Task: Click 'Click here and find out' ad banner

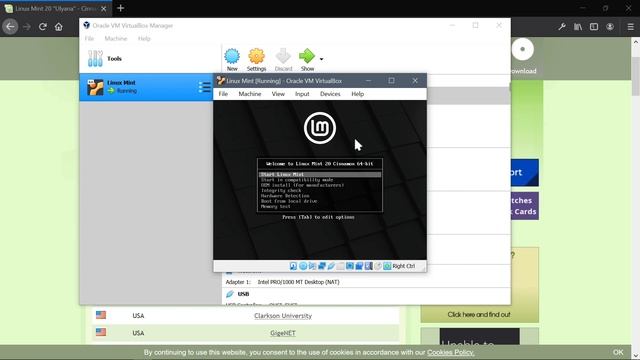Action: click(479, 315)
